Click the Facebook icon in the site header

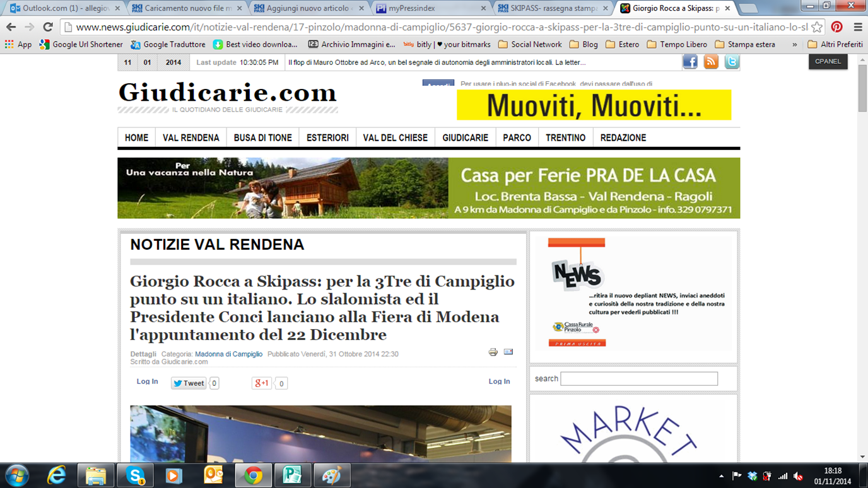click(x=690, y=62)
